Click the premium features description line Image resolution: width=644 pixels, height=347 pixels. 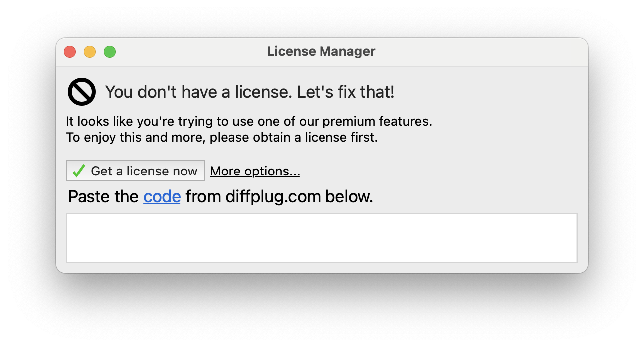[249, 121]
